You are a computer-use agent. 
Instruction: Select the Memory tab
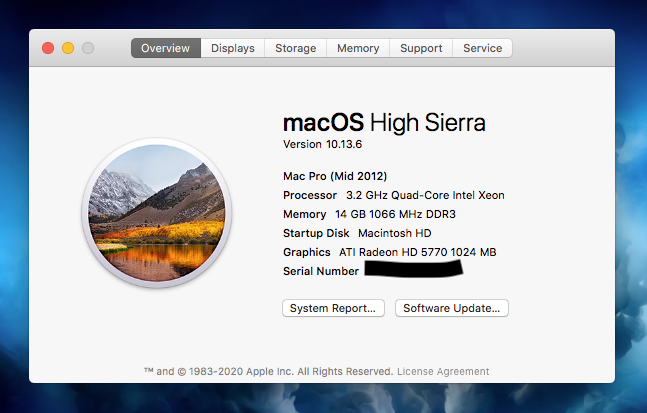[x=358, y=48]
